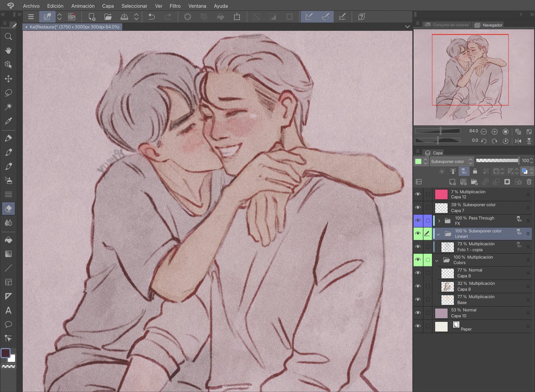Zoom out in the Navigator panel

(x=484, y=132)
